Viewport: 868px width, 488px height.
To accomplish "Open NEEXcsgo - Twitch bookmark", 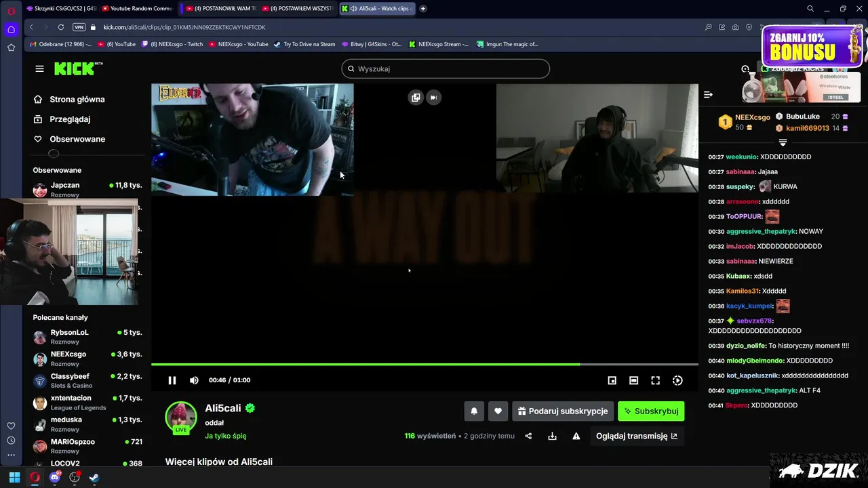I will pos(172,44).
